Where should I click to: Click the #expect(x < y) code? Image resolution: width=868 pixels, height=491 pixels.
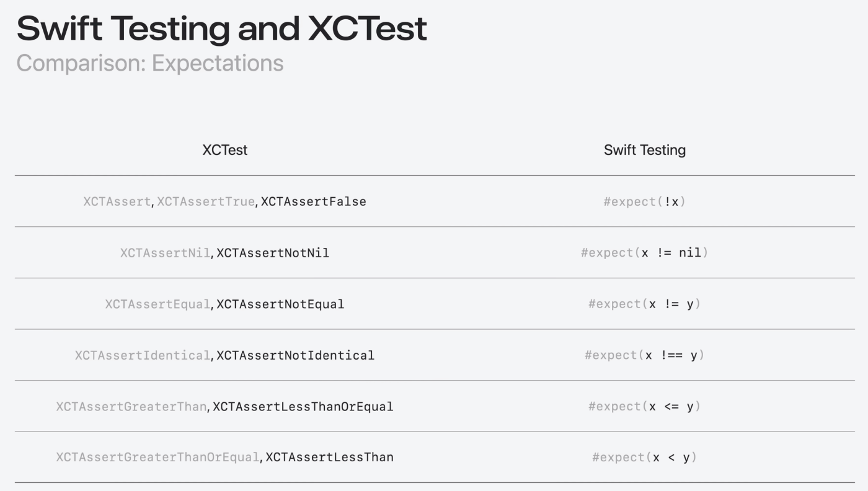point(645,458)
